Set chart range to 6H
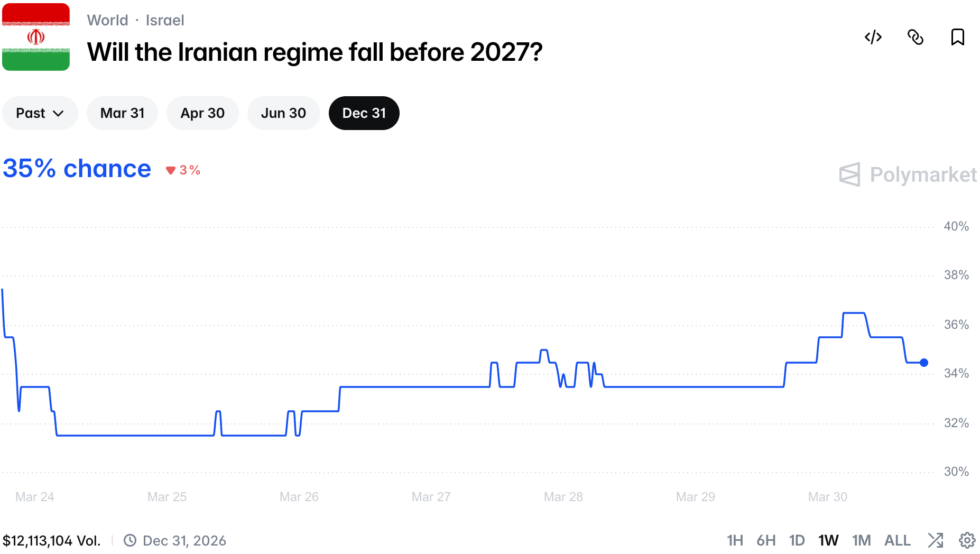980x554 pixels. [766, 540]
